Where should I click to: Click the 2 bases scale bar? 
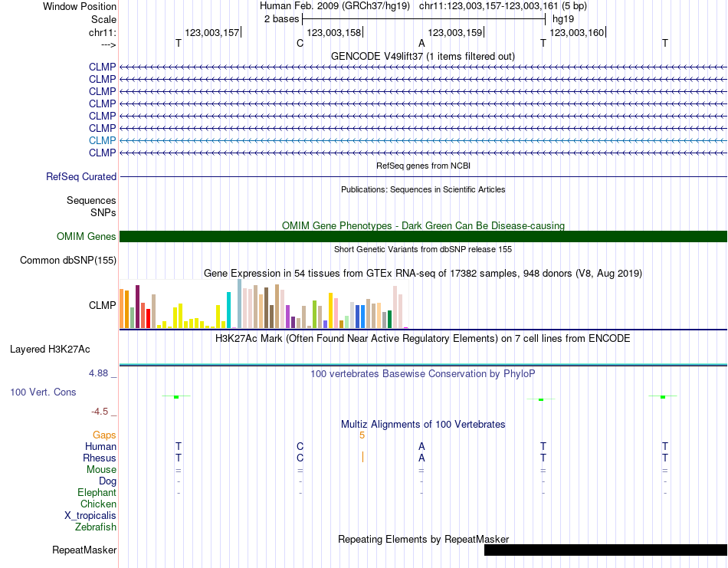(424, 19)
